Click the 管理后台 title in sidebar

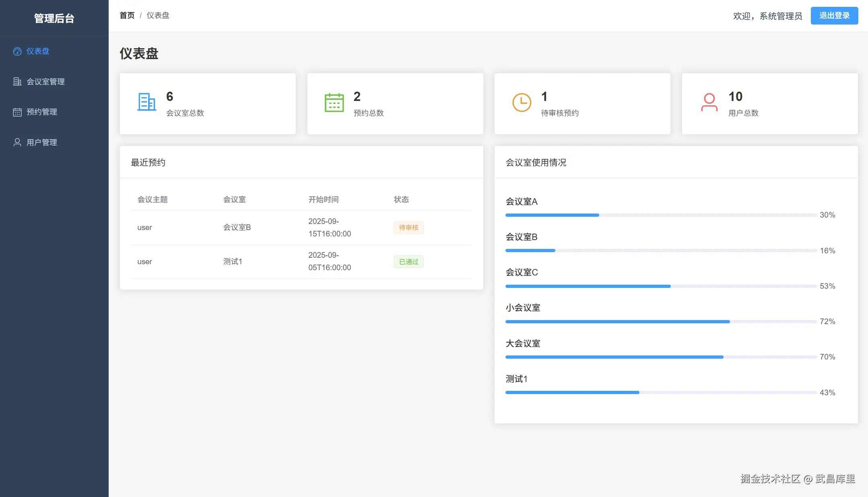coord(54,18)
